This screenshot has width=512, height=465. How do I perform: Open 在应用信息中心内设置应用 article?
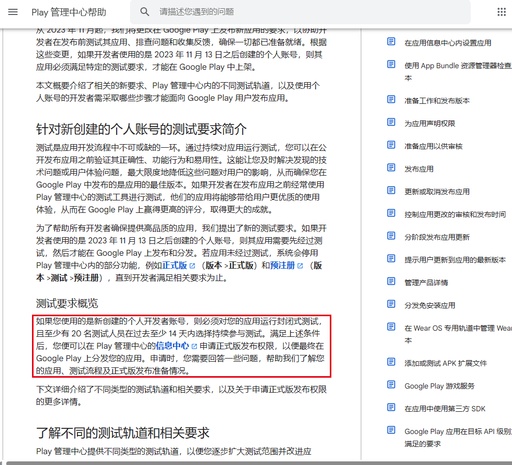pos(448,43)
